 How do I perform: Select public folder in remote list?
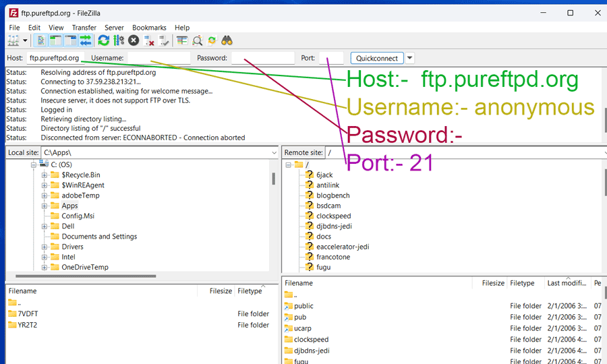point(303,306)
